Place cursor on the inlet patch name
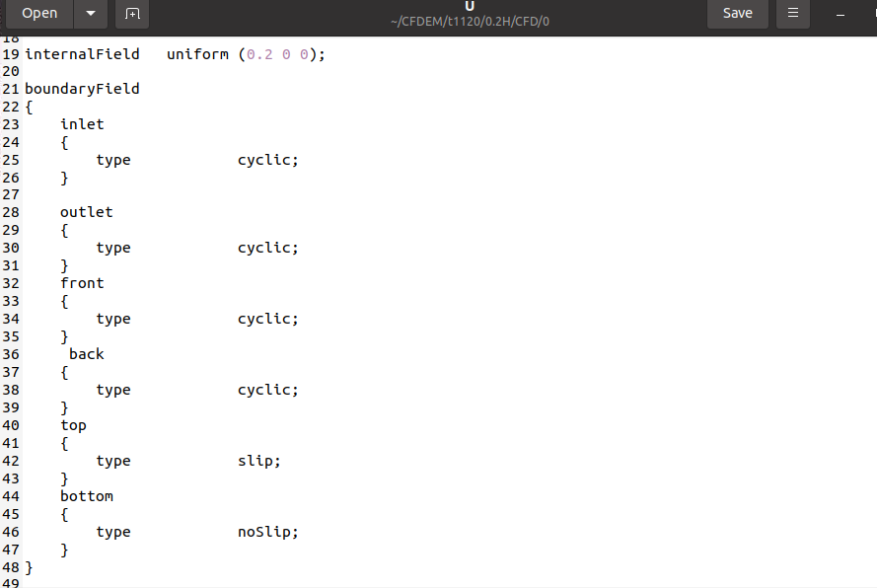Screen dimensions: 877x588 (x=82, y=124)
